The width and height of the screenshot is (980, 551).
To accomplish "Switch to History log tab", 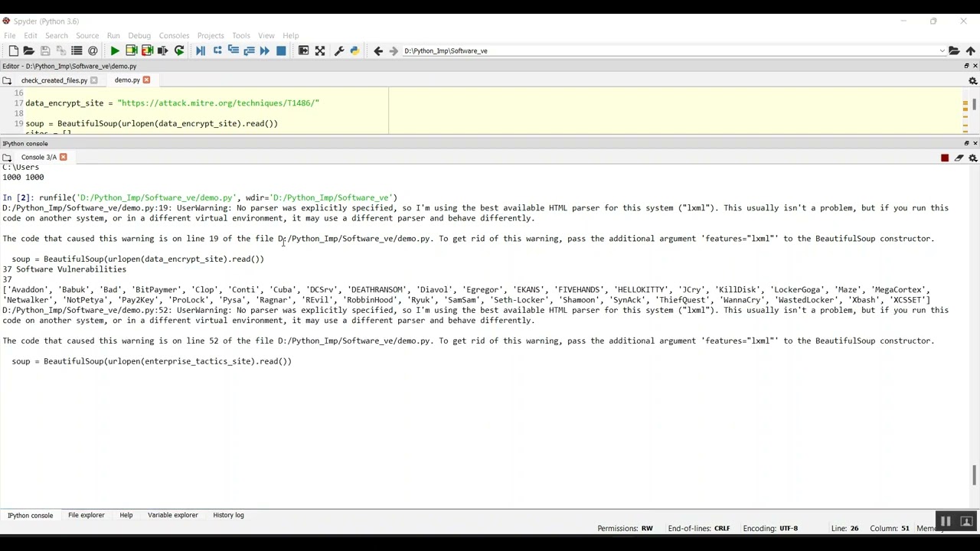I will pos(228,515).
